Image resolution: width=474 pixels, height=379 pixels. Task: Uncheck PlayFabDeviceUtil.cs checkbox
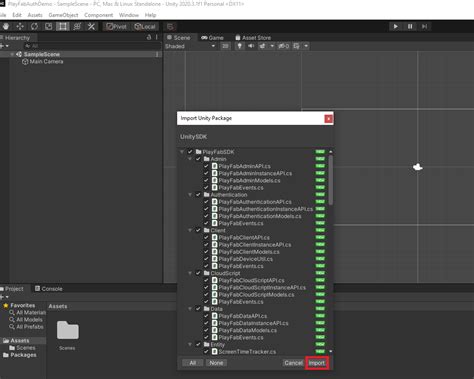pos(206,259)
